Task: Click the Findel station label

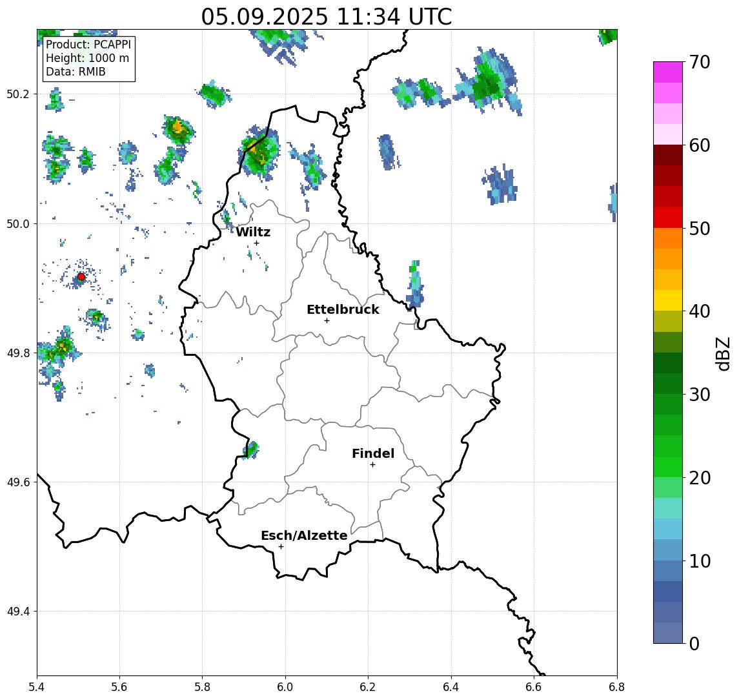Action: (x=373, y=453)
